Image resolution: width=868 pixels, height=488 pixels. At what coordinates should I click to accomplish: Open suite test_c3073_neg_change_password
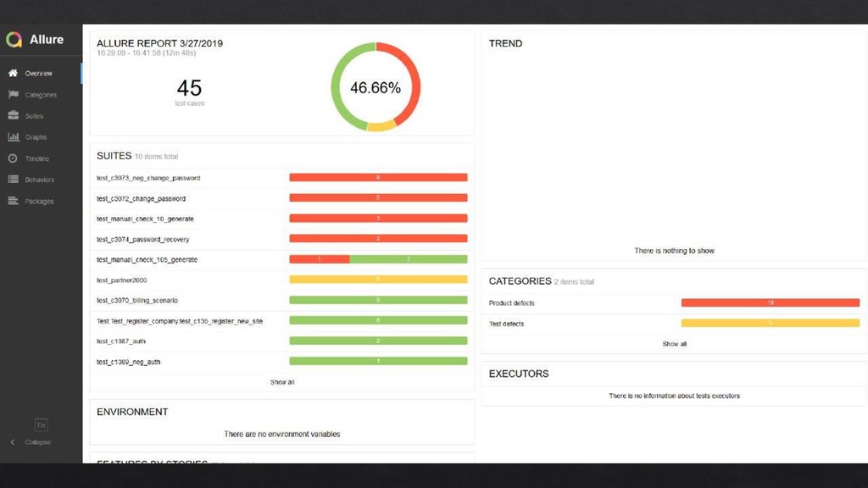pyautogui.click(x=281, y=178)
